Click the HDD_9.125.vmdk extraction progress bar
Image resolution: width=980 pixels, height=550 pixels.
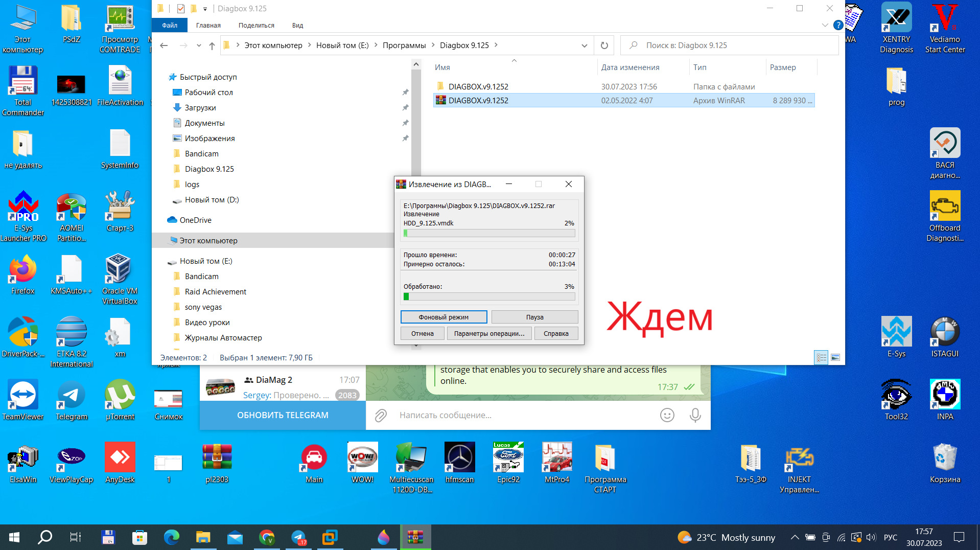488,233
